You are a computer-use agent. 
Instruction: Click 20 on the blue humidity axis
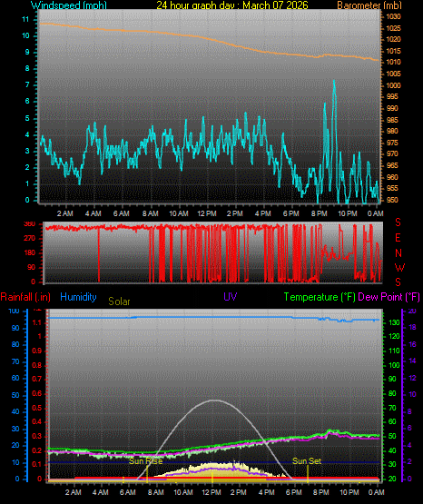pyautogui.click(x=15, y=445)
